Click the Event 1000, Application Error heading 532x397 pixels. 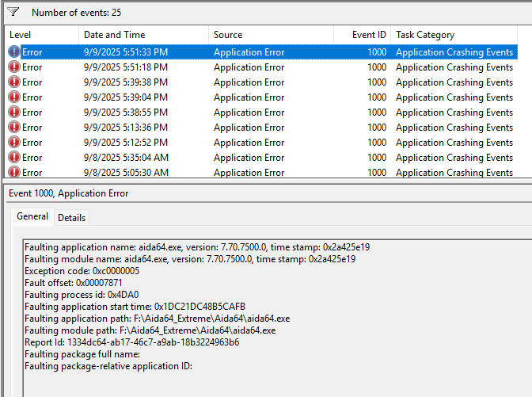(x=69, y=193)
